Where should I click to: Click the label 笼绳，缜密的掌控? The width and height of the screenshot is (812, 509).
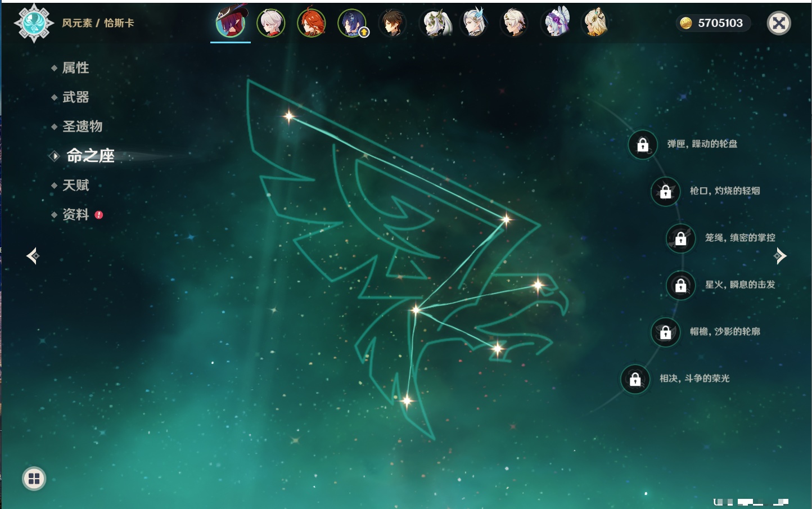(740, 237)
